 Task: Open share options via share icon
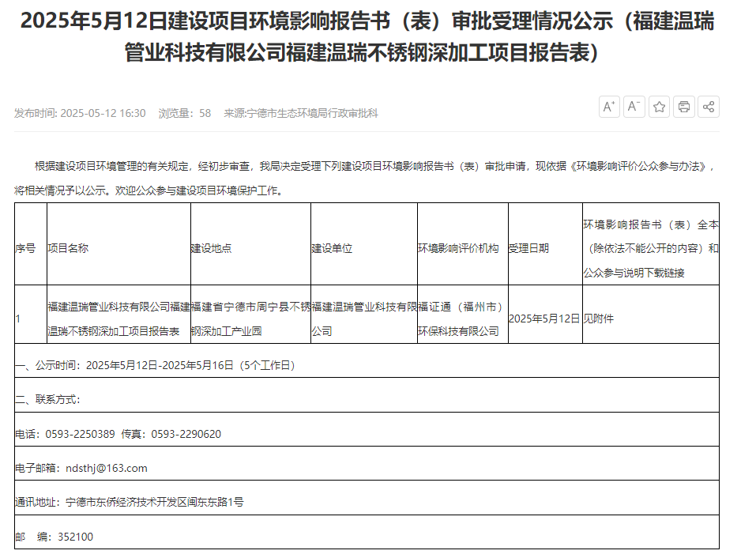[709, 107]
